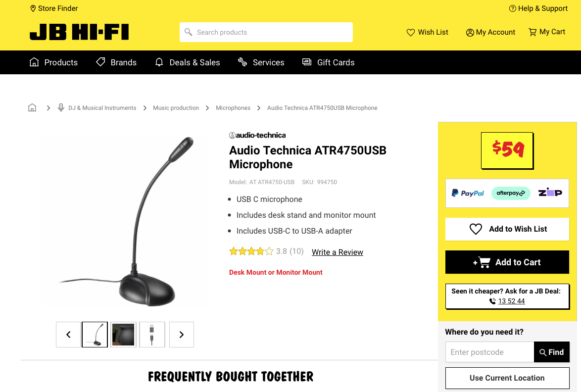Image resolution: width=581 pixels, height=392 pixels.
Task: Open My Account page
Action: 490,32
